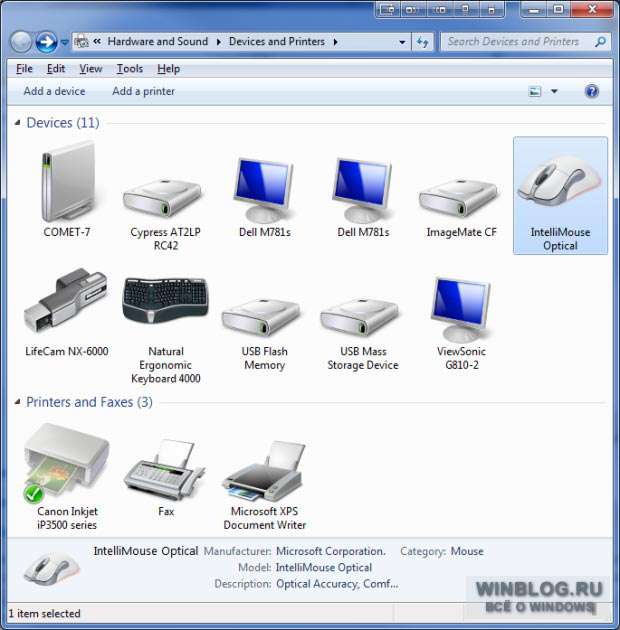Viewport: 620px width, 630px height.
Task: Collapse the Printers and Faxes group
Action: [x=17, y=402]
